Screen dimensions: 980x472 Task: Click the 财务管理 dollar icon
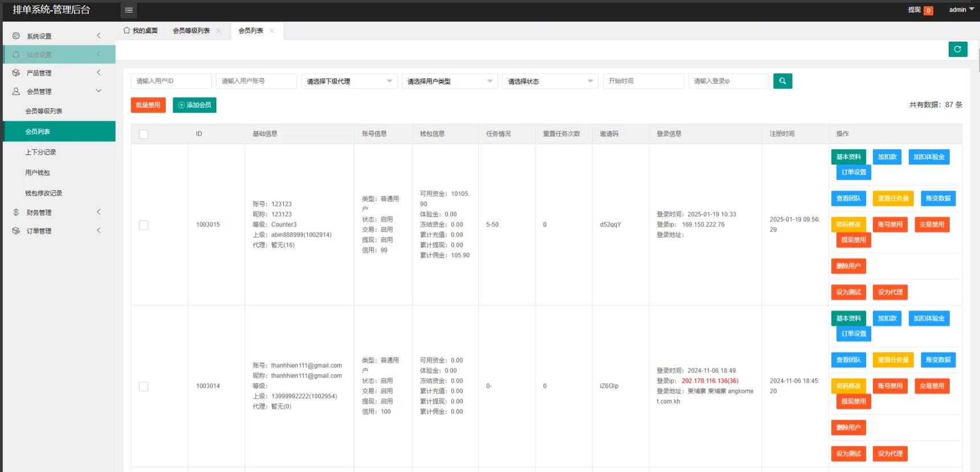click(16, 212)
